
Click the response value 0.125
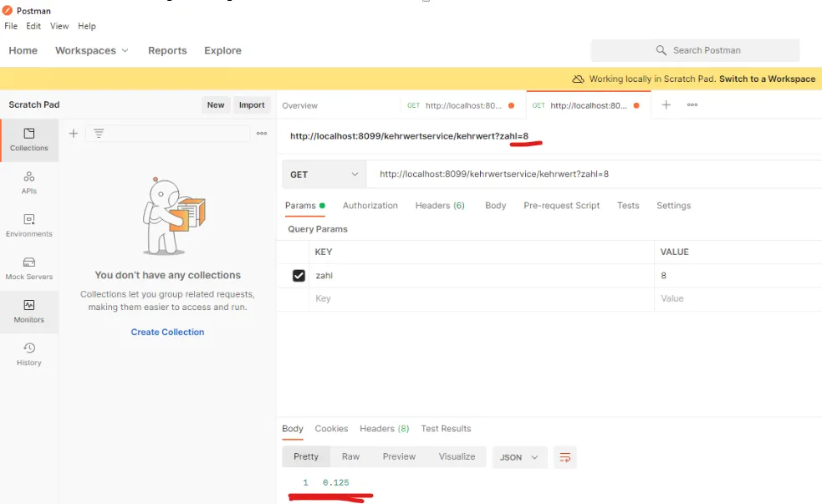336,482
